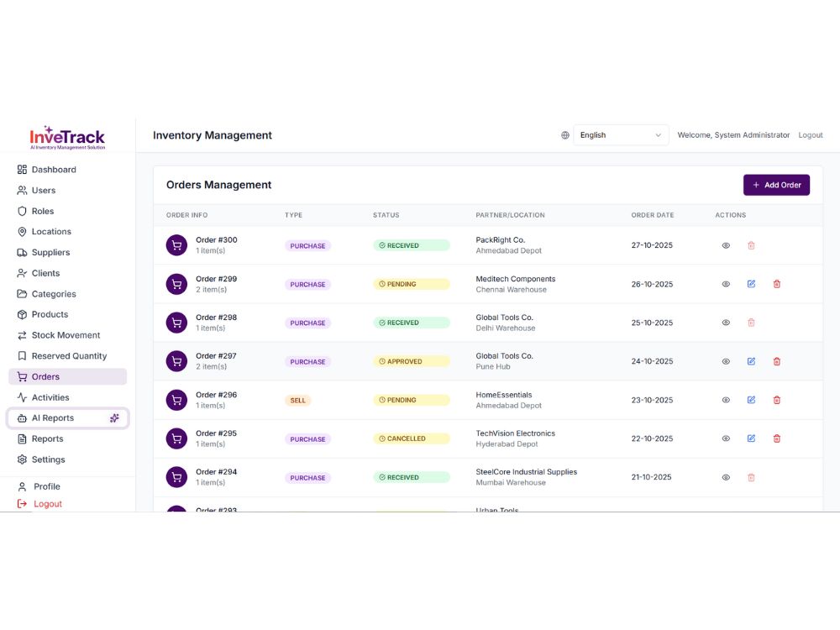Click the globe language icon
Screen dimensions: 840x630
coord(565,135)
